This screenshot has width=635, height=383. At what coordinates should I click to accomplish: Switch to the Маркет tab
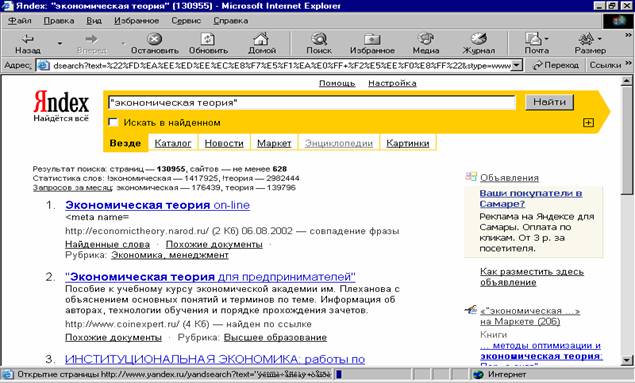(274, 143)
